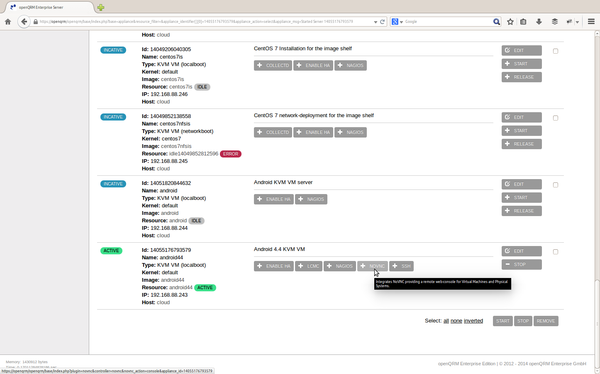Expand the toolbar overflow dropdown arrow
Screen dimensions: 600x374
(x=577, y=22)
